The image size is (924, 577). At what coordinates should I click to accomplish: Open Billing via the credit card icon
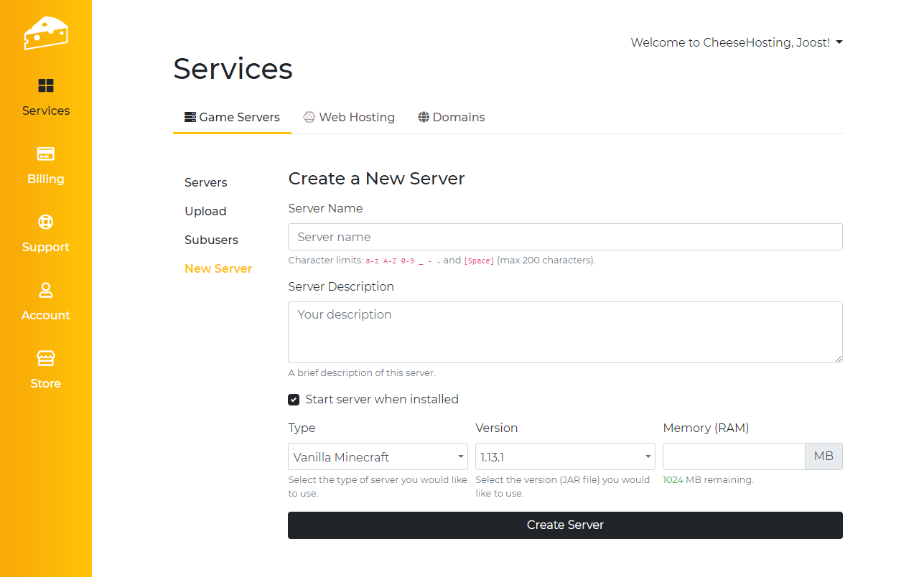pos(46,154)
